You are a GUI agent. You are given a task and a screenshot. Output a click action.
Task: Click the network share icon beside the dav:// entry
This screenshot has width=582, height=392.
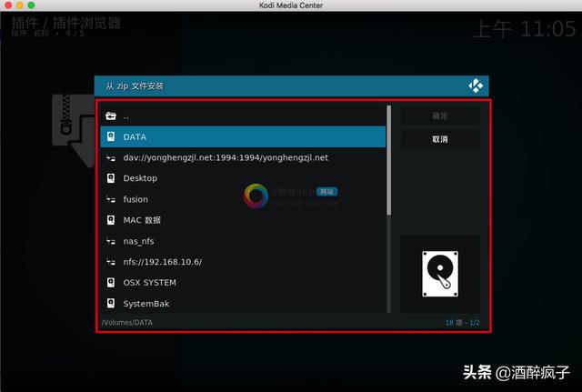[x=111, y=157]
